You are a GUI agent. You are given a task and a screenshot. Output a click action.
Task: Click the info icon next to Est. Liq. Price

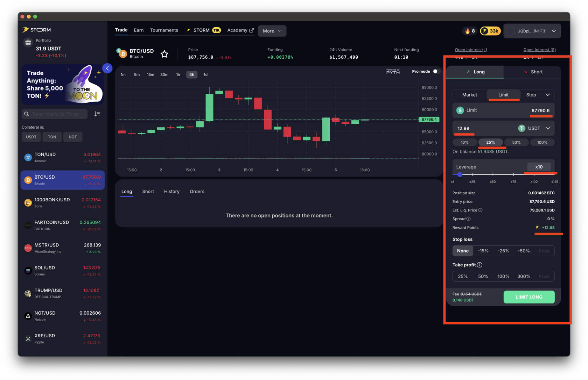pyautogui.click(x=480, y=210)
